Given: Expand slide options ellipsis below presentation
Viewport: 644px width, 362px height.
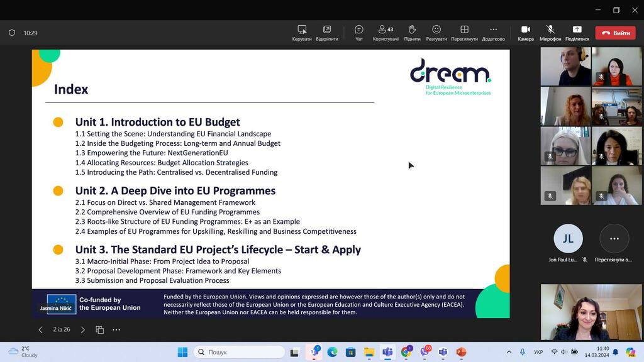Looking at the screenshot, I should (x=116, y=330).
